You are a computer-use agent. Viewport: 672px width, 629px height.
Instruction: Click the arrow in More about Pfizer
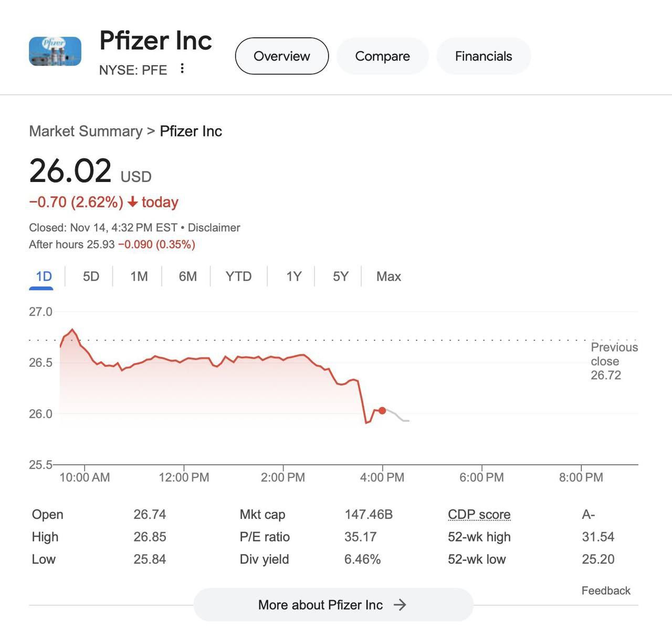click(400, 605)
